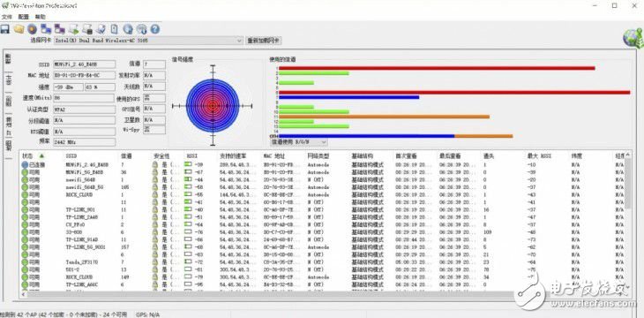Screen dimensions: 644x318
Task: Switch to the 概要 summary vertical tab
Action: [x=8, y=59]
